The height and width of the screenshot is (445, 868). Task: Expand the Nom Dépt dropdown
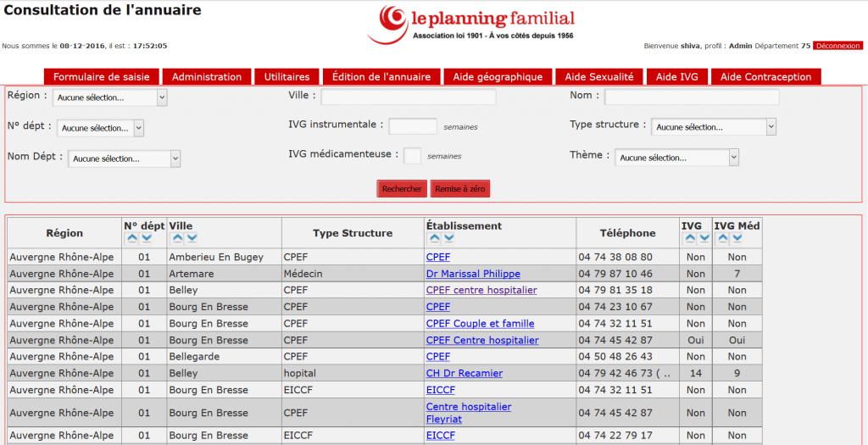tap(125, 159)
